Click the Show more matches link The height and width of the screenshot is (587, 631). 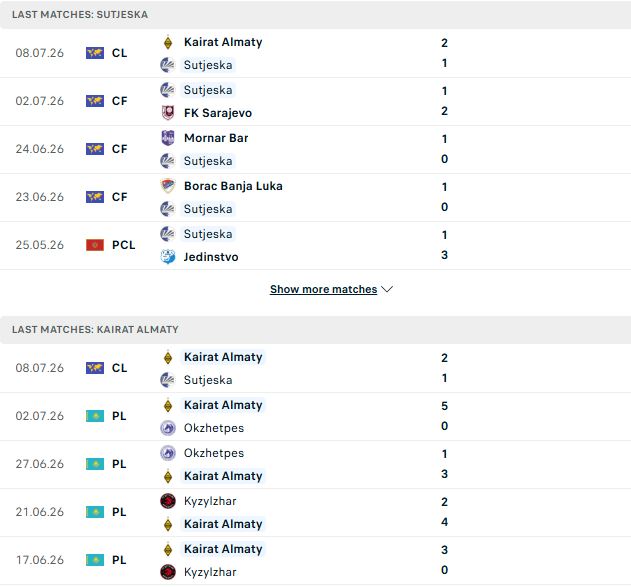(324, 289)
